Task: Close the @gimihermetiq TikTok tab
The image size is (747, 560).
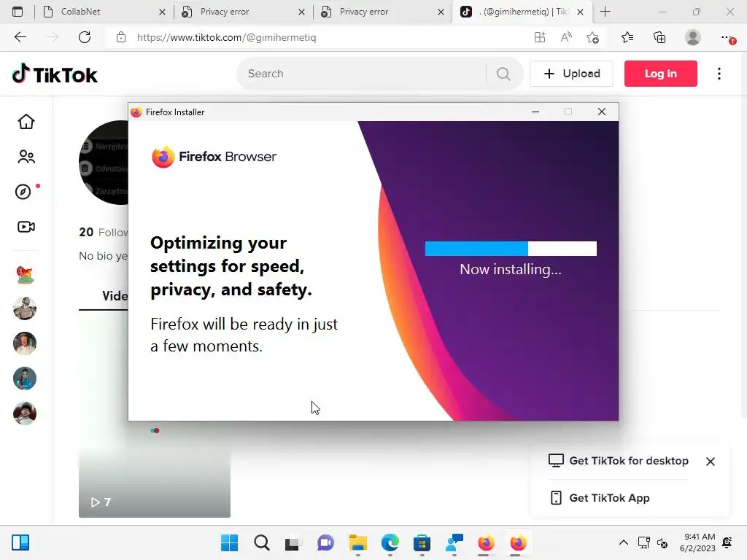Action: [580, 12]
